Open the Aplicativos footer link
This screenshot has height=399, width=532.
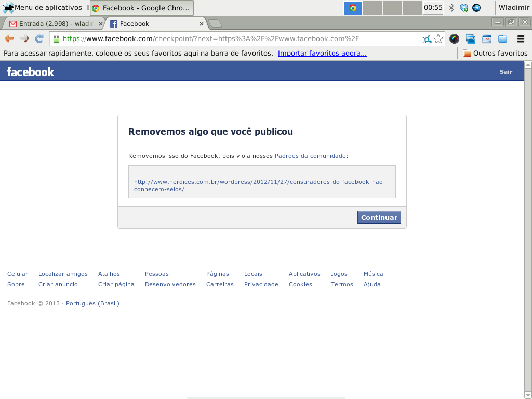(x=304, y=274)
